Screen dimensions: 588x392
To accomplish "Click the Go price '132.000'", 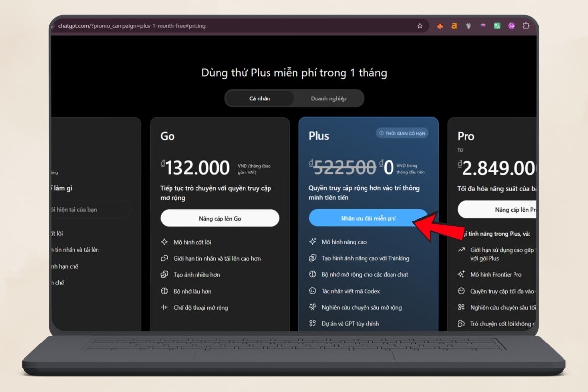I will click(197, 169).
